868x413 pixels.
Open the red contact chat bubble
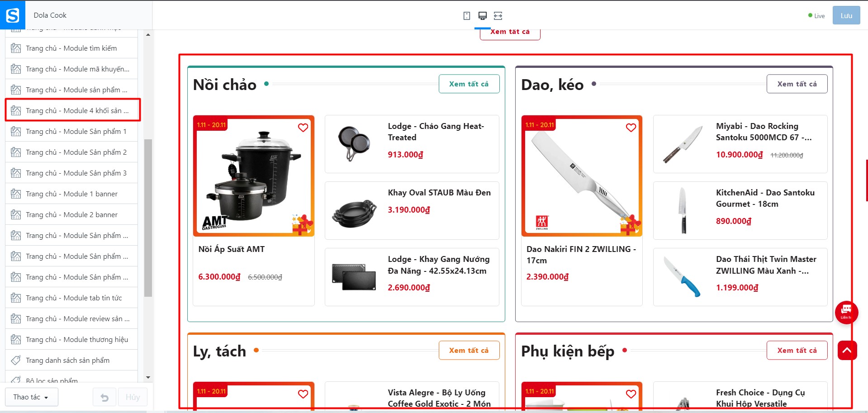pos(846,312)
